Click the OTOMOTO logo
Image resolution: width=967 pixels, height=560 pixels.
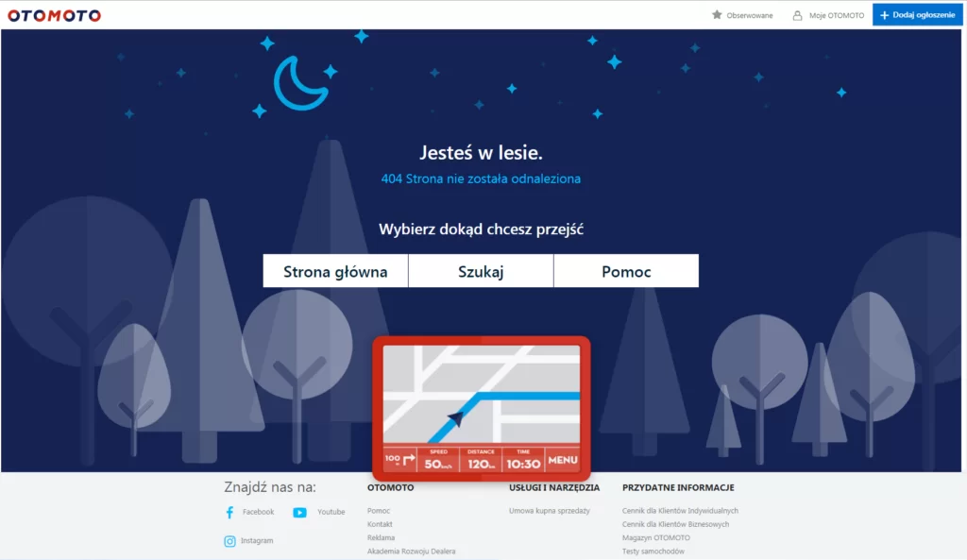click(x=54, y=15)
